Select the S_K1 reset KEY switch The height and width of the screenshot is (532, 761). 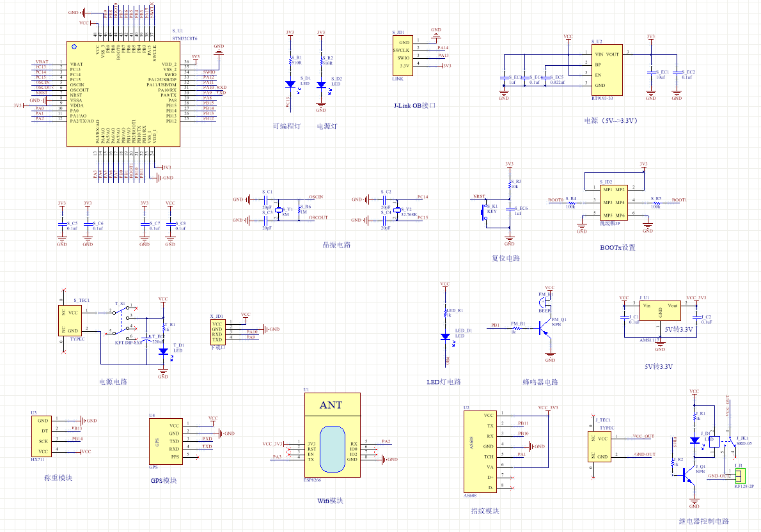[x=484, y=212]
